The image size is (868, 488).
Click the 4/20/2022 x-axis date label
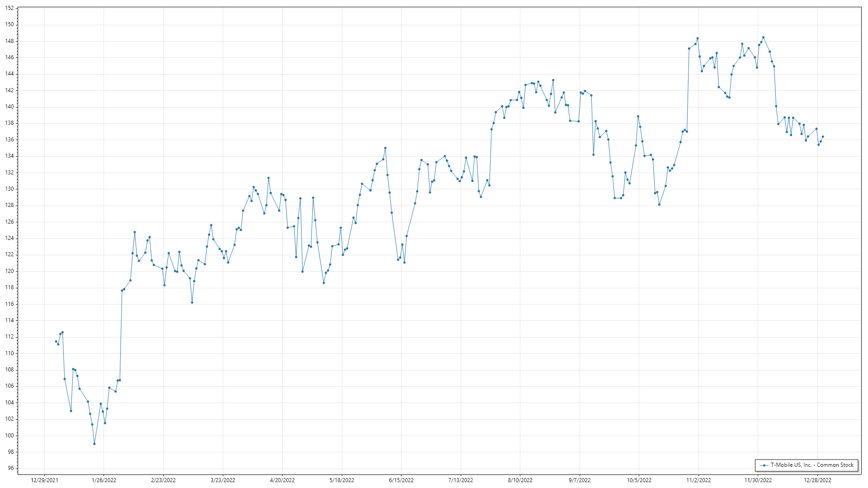point(282,480)
